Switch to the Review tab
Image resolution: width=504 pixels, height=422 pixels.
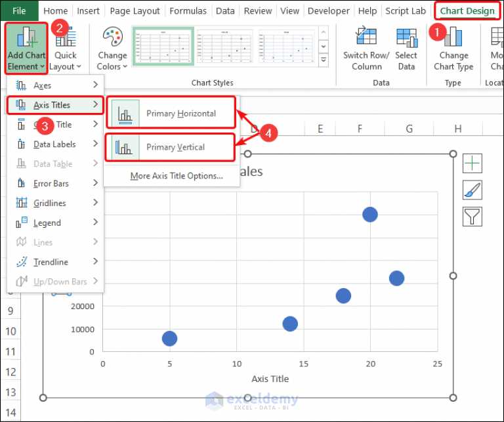pyautogui.click(x=258, y=11)
